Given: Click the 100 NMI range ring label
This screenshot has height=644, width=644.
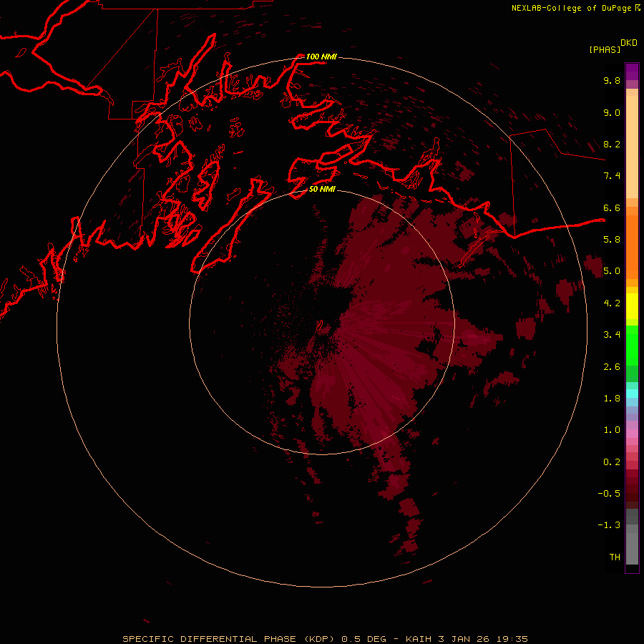Looking at the screenshot, I should click(x=321, y=57).
